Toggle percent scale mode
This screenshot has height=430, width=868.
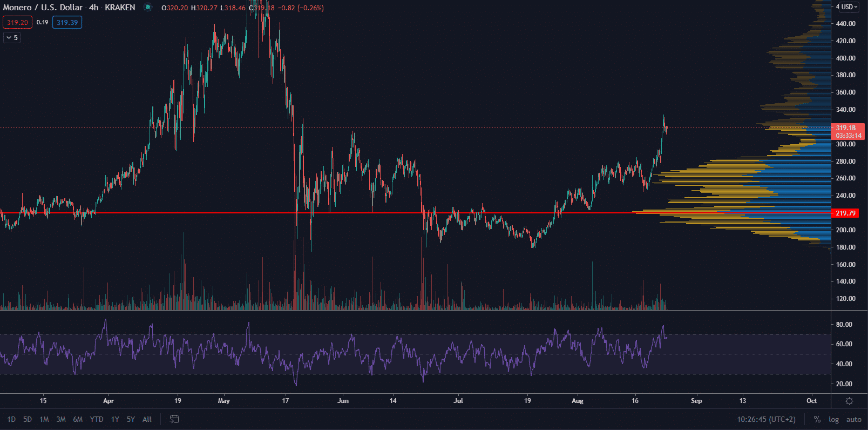coord(817,419)
